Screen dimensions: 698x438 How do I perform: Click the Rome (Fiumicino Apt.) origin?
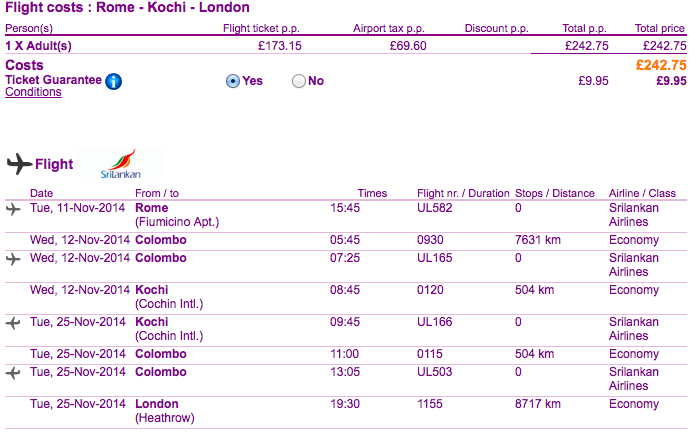[x=177, y=215]
